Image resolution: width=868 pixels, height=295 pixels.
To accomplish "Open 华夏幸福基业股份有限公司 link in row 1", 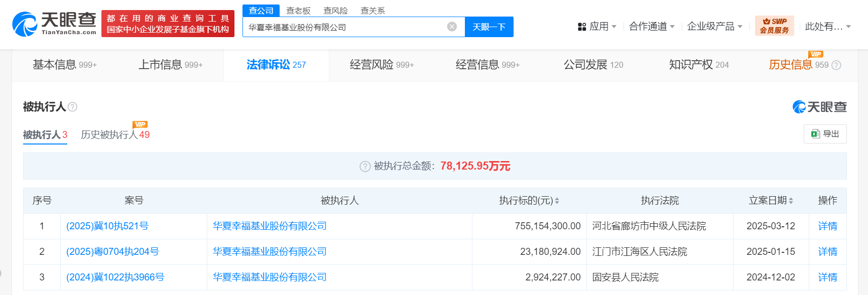I will point(270,226).
